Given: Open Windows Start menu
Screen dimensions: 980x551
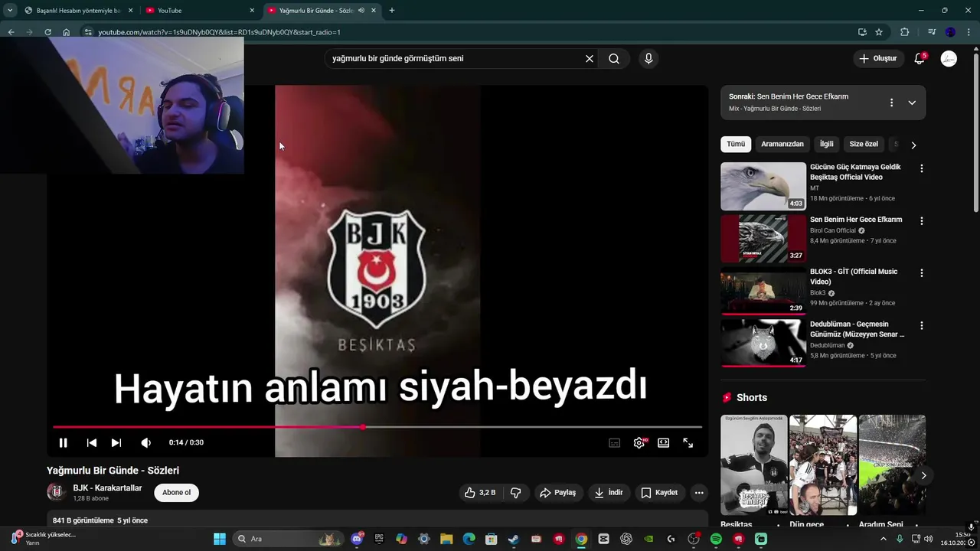Looking at the screenshot, I should (x=220, y=539).
